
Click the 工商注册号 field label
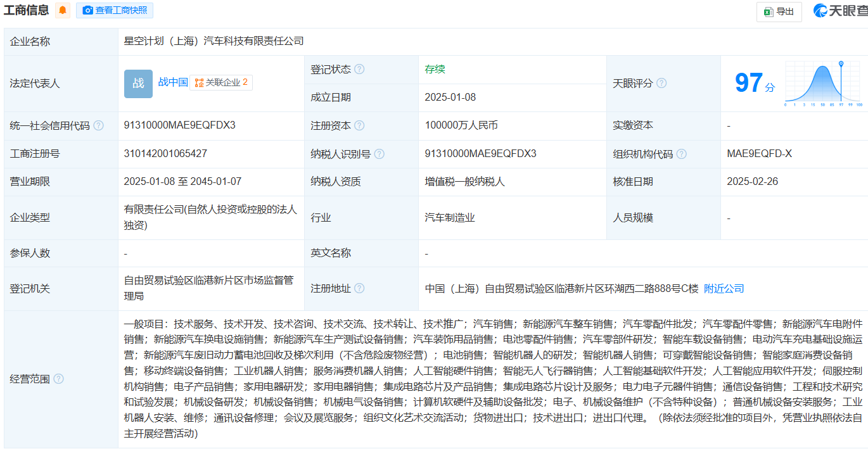point(35,154)
